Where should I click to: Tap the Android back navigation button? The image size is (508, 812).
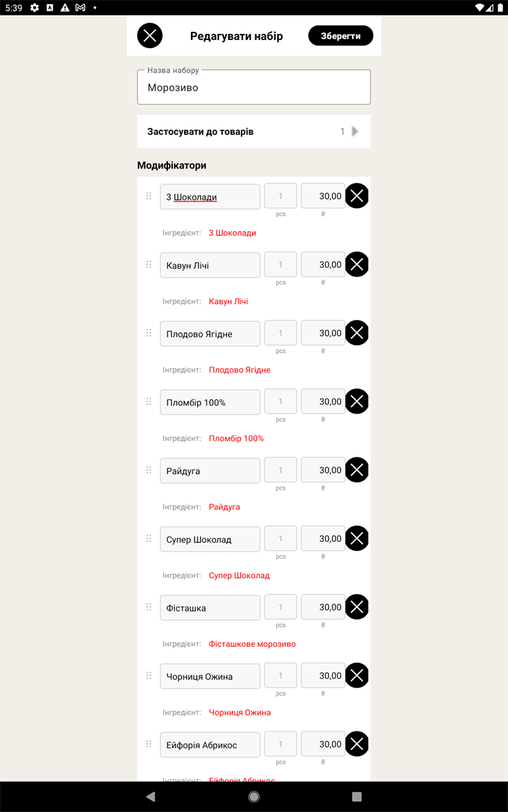pyautogui.click(x=150, y=796)
